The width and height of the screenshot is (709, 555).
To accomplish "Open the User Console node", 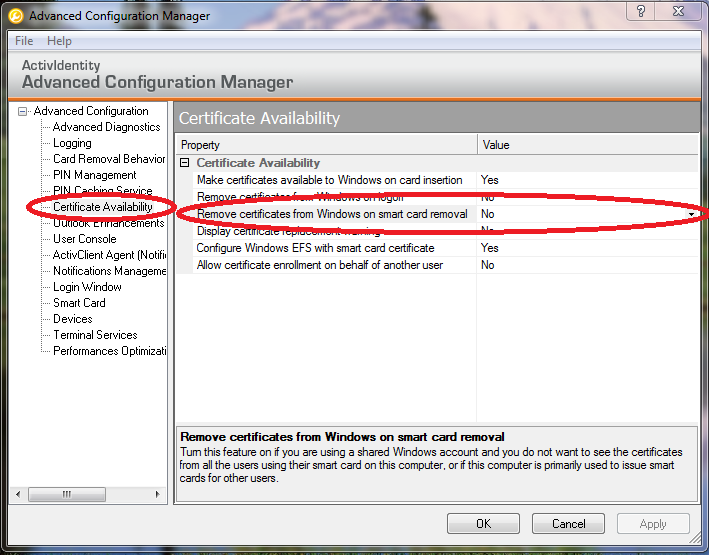I will pos(84,239).
